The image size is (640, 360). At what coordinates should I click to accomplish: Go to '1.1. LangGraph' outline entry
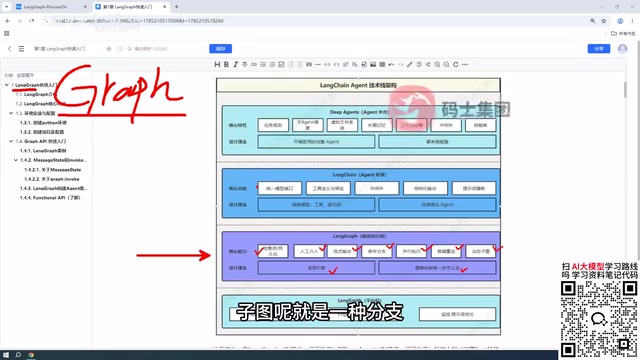(x=36, y=94)
